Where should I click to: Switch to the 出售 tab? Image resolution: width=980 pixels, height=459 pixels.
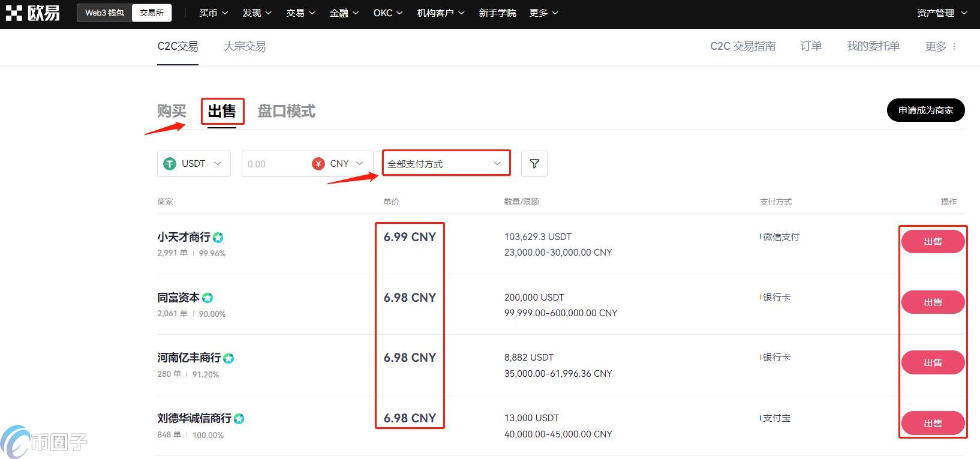tap(222, 111)
